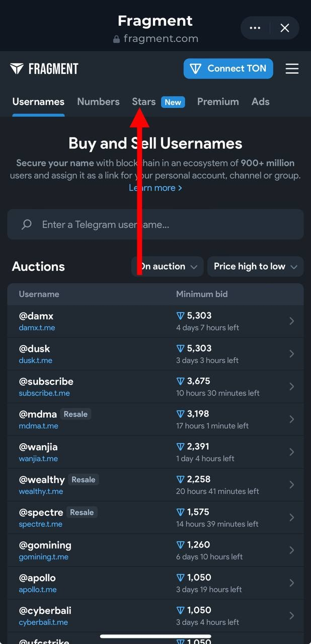Screen dimensions: 311x644
Task: Open the @damx row chevron arrow
Action: click(x=292, y=321)
